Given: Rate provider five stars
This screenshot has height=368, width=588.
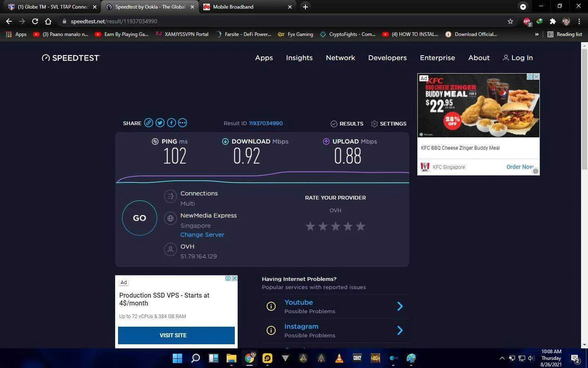Looking at the screenshot, I should (361, 226).
